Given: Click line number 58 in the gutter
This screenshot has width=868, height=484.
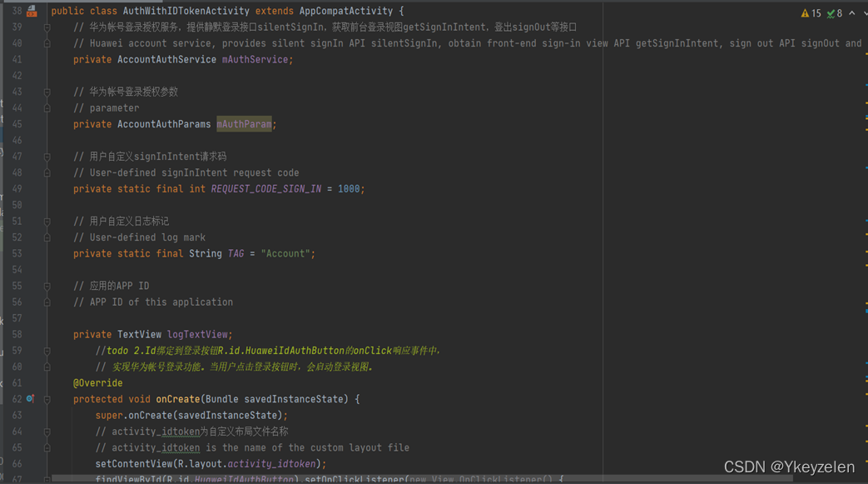Looking at the screenshot, I should tap(17, 334).
